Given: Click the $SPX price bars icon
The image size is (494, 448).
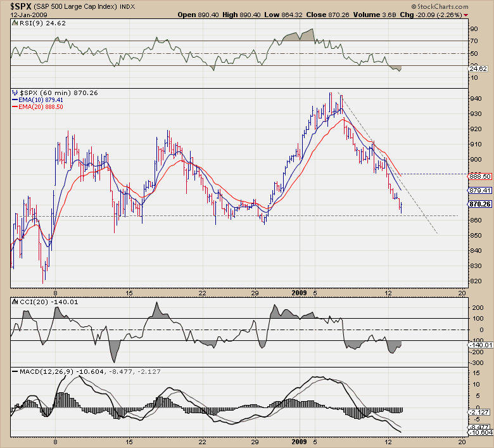Looking at the screenshot, I should point(15,93).
